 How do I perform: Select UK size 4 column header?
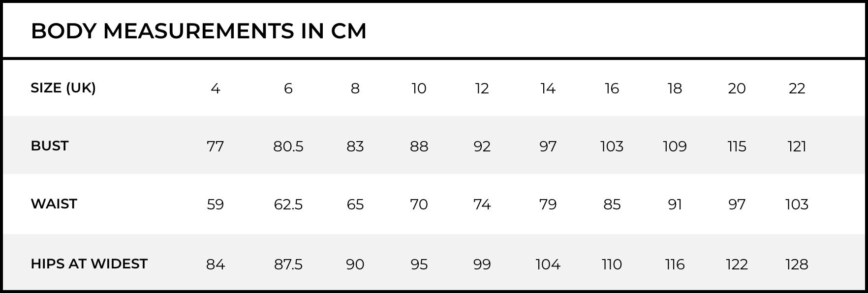coord(216,88)
